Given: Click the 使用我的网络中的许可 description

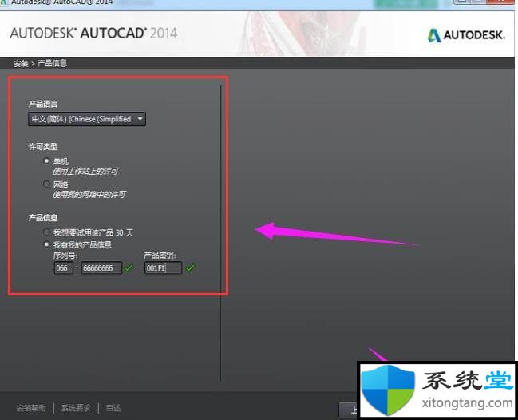Looking at the screenshot, I should (89, 194).
